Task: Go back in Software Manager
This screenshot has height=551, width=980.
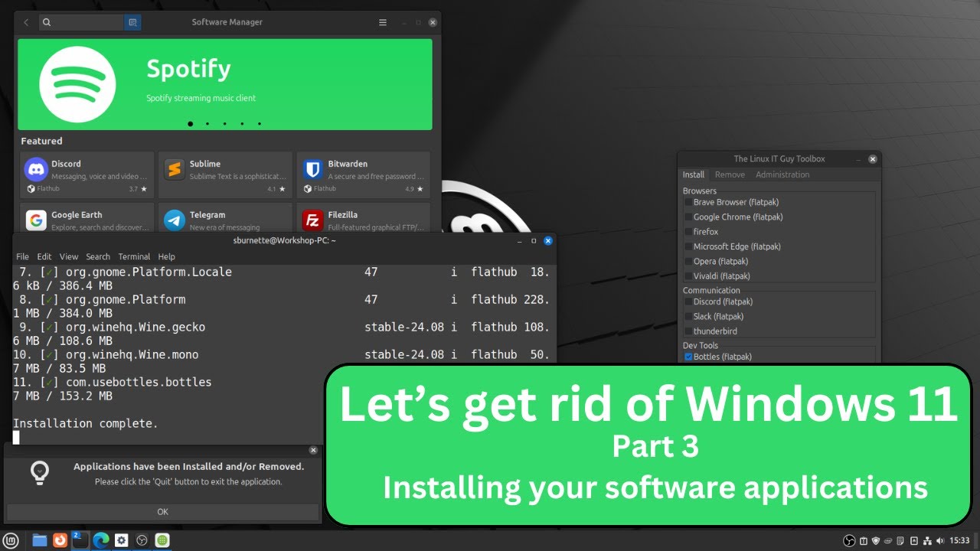Action: pos(26,22)
